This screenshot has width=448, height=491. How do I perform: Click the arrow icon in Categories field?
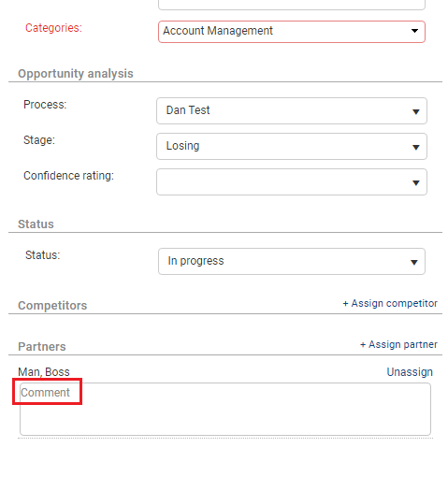click(414, 31)
